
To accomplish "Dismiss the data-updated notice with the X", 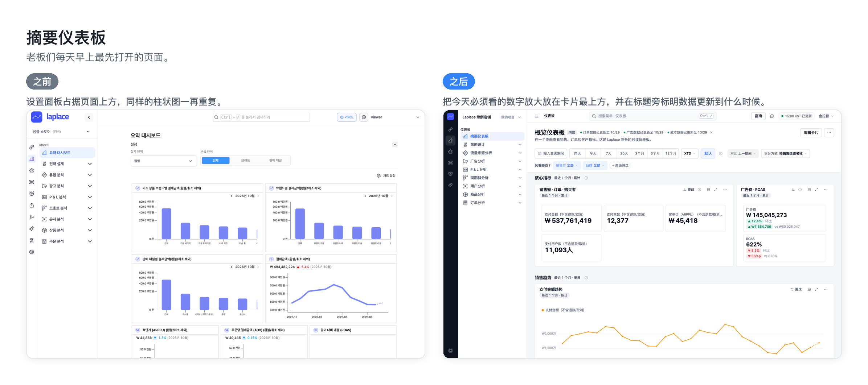I will [711, 133].
